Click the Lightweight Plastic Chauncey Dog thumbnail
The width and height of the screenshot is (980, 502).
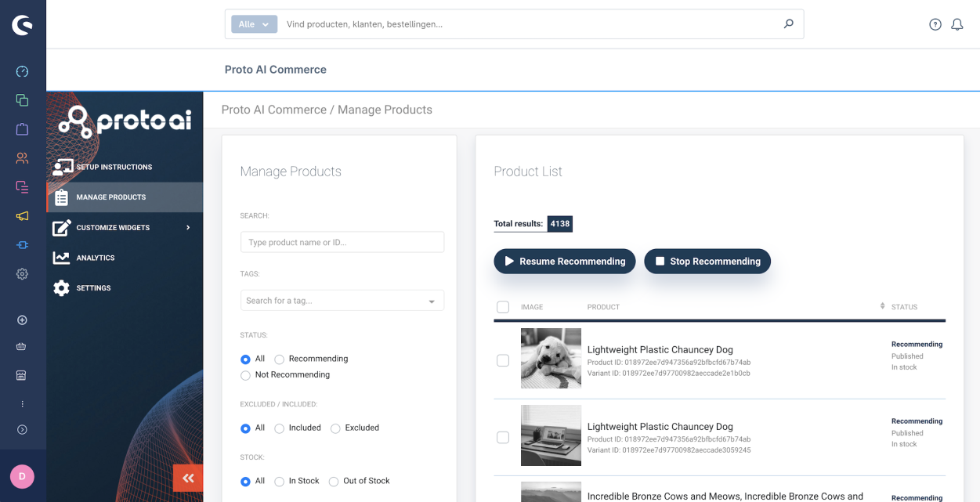[551, 358]
